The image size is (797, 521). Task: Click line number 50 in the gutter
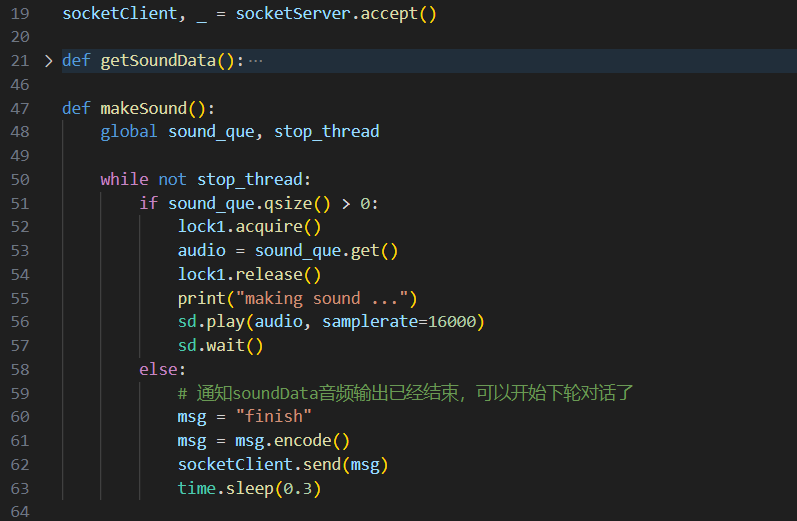[21, 180]
